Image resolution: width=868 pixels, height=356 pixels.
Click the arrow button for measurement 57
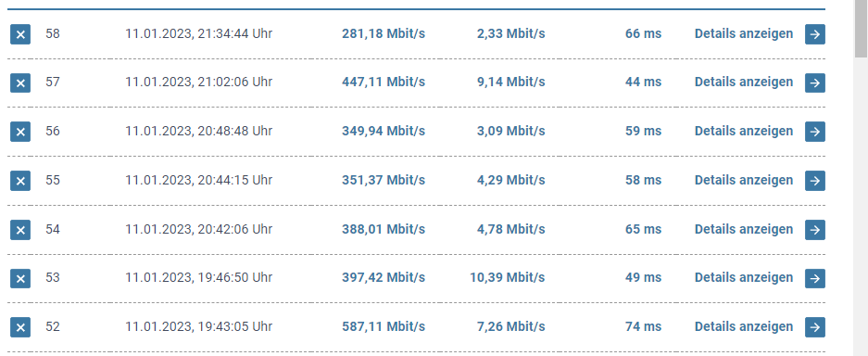pos(815,83)
